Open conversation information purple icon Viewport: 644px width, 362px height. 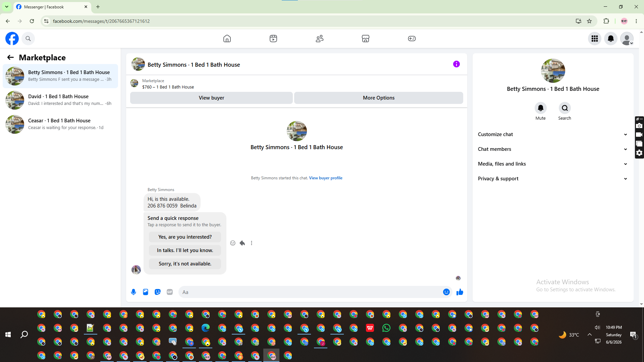(457, 64)
